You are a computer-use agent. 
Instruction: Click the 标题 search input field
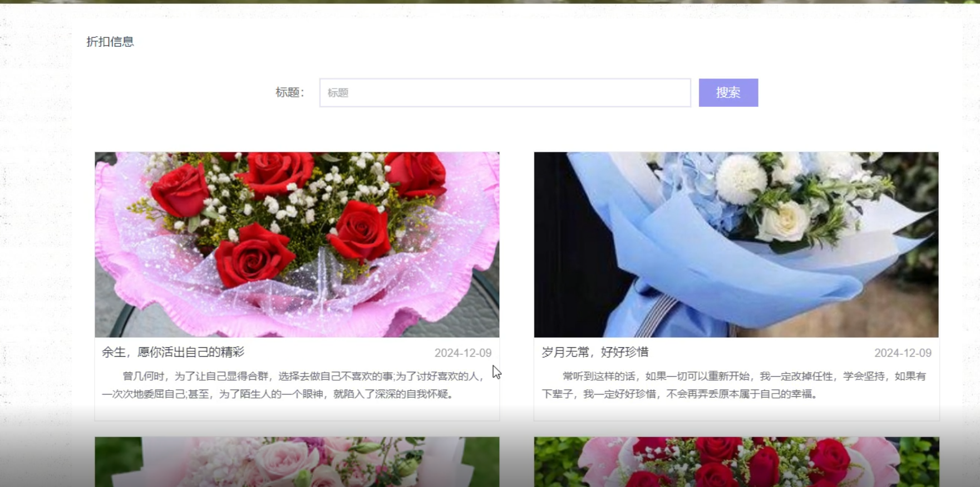tap(505, 92)
